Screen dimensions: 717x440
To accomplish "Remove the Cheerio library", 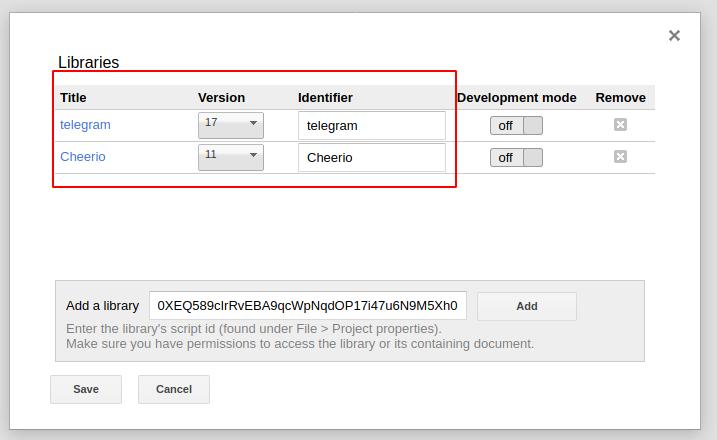I will pyautogui.click(x=620, y=157).
